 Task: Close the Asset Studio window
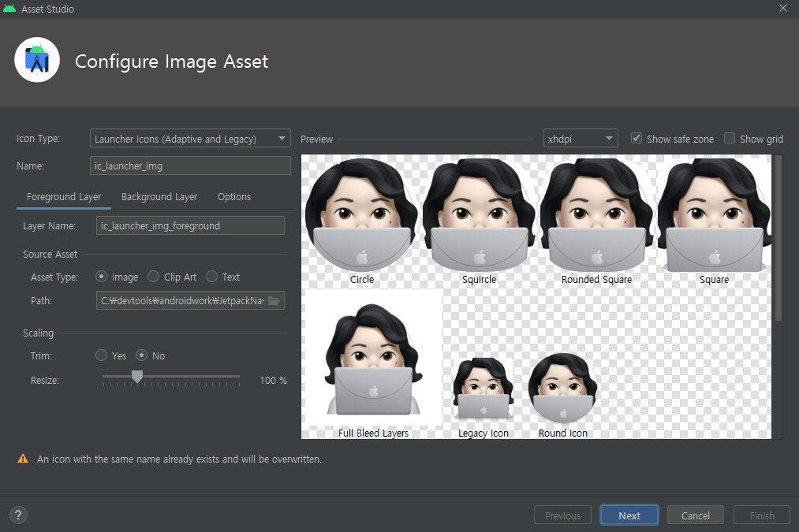[783, 8]
